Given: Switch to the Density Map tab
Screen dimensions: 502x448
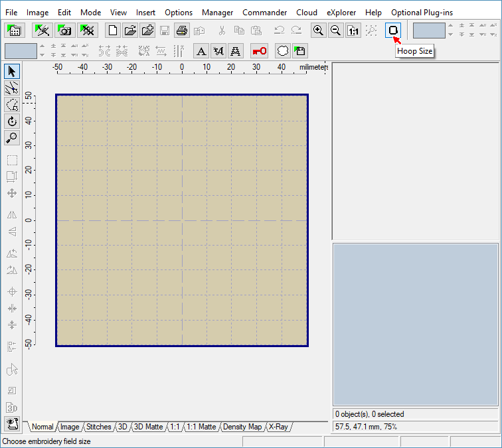Looking at the screenshot, I should click(x=242, y=427).
